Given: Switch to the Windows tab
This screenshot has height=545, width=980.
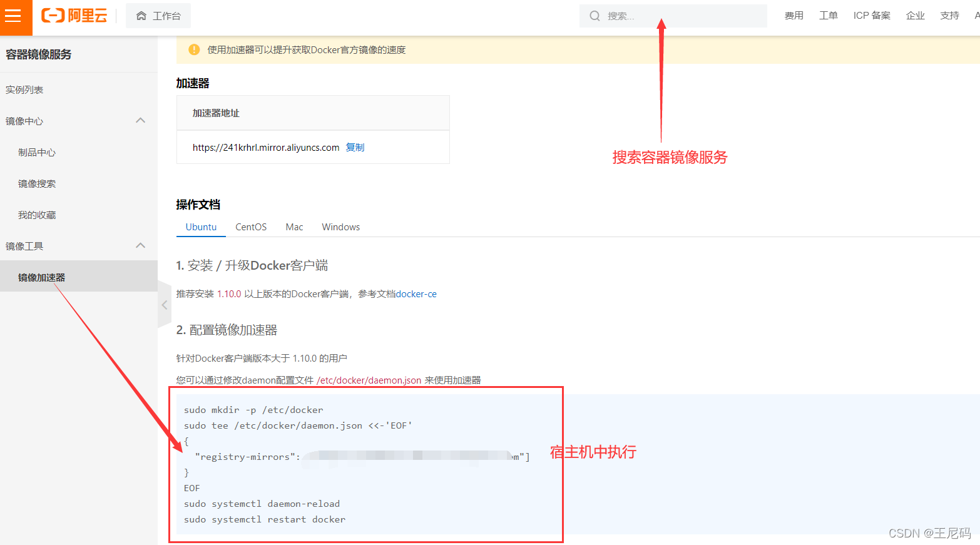Looking at the screenshot, I should [341, 227].
